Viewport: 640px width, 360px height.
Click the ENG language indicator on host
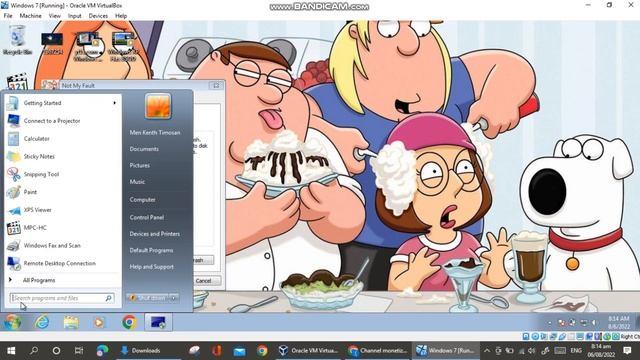(576, 351)
